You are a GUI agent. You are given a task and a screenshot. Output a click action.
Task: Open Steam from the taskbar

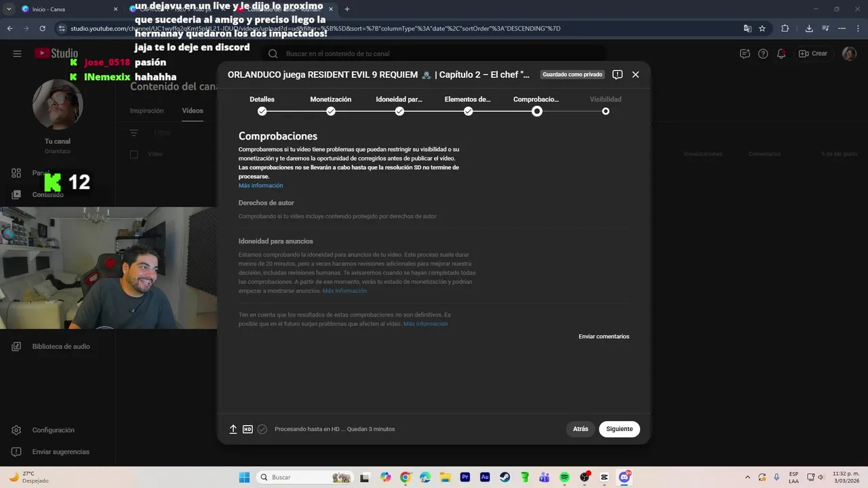pos(505,477)
